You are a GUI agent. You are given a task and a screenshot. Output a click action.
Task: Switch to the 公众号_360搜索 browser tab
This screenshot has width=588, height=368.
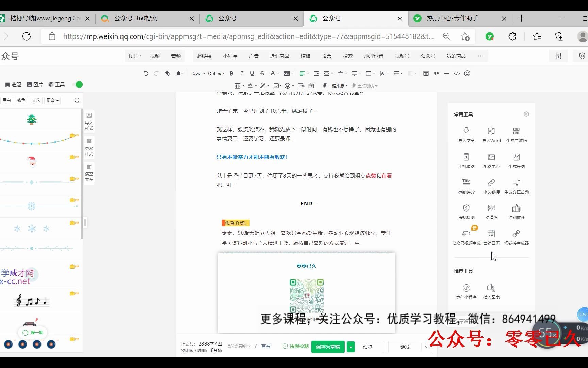(148, 18)
